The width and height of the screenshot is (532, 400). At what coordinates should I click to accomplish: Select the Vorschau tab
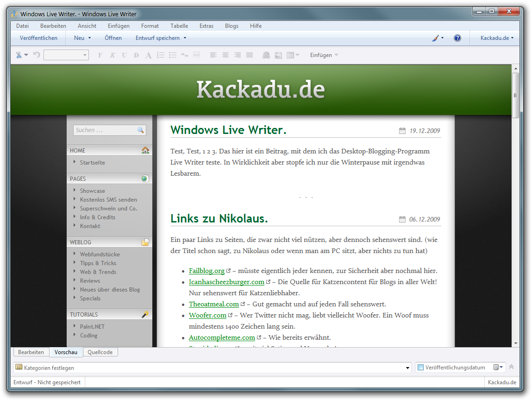(x=66, y=352)
